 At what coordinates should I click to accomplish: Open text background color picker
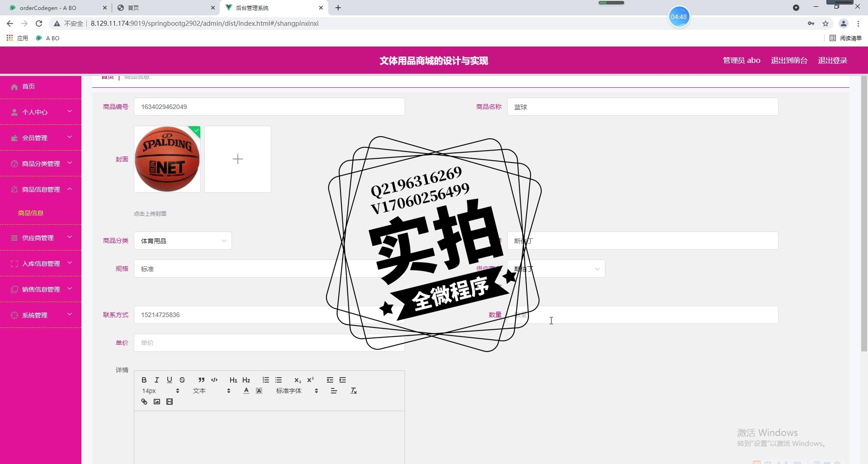pos(259,391)
